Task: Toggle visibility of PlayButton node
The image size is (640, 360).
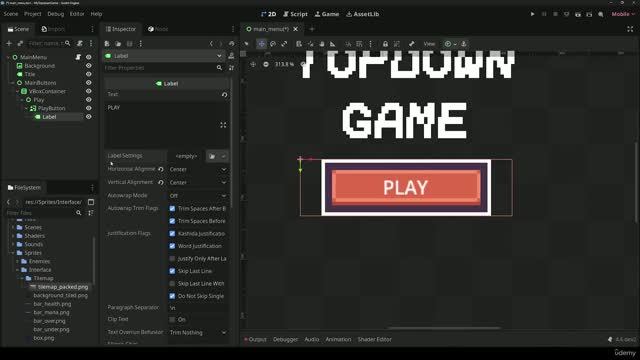Action: click(89, 108)
